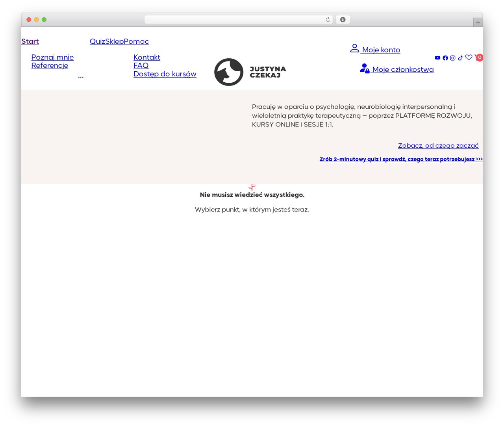504x427 pixels.
Task: Open the Referencje link
Action: coord(50,65)
